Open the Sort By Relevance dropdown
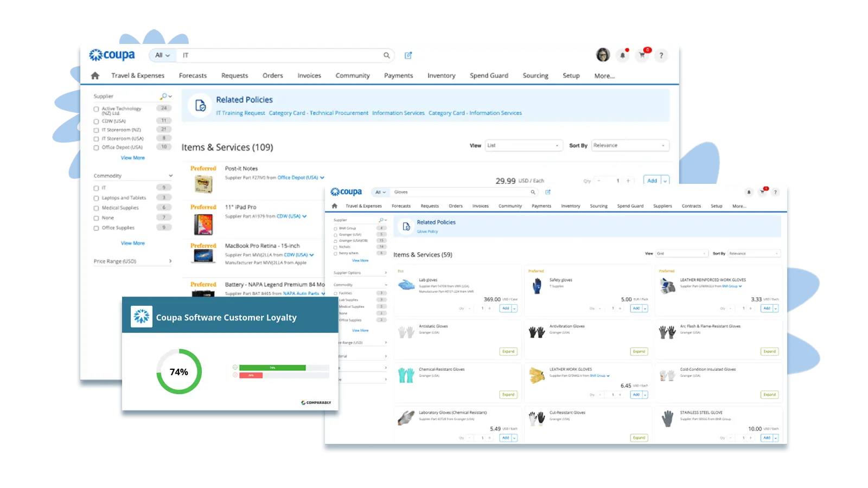This screenshot has height=488, width=868. tap(630, 145)
